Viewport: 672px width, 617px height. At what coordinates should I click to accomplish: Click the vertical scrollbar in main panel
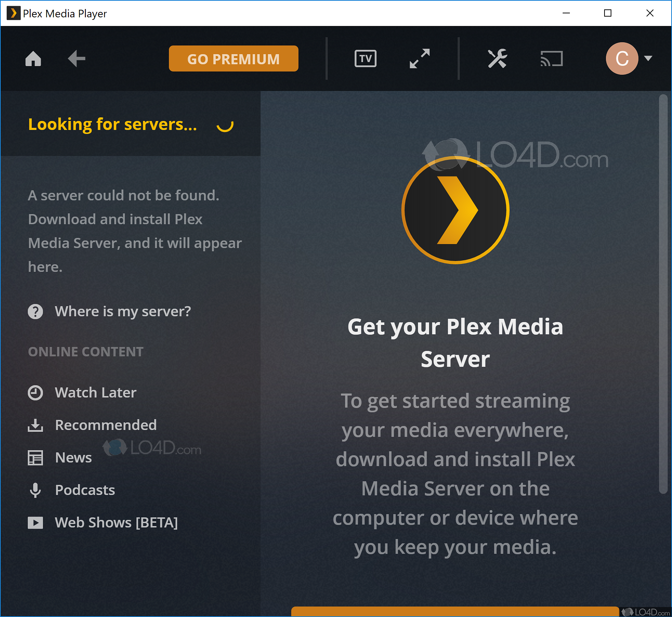click(663, 294)
